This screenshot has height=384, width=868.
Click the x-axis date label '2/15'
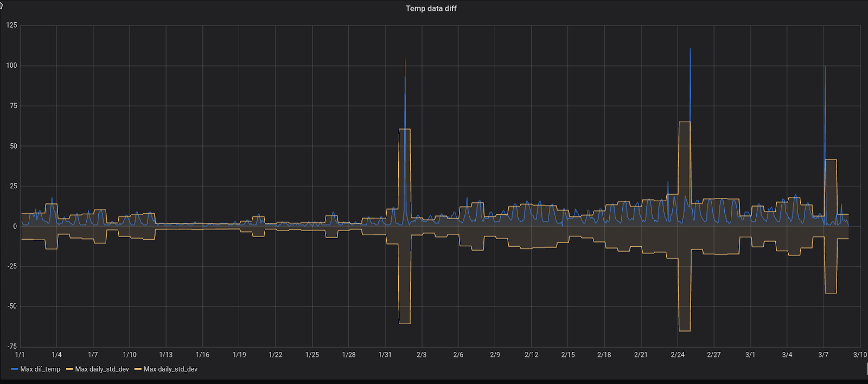pos(568,355)
